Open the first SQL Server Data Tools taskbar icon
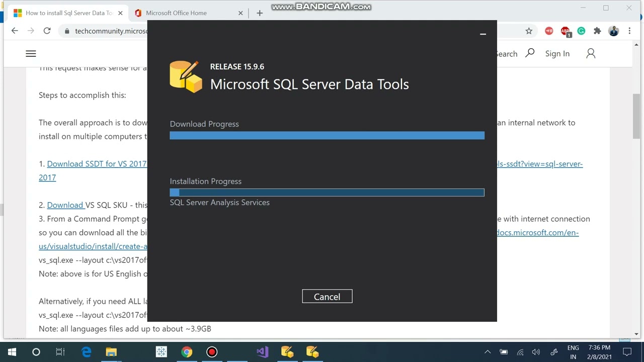Screen dimensions: 644x362 287,352
